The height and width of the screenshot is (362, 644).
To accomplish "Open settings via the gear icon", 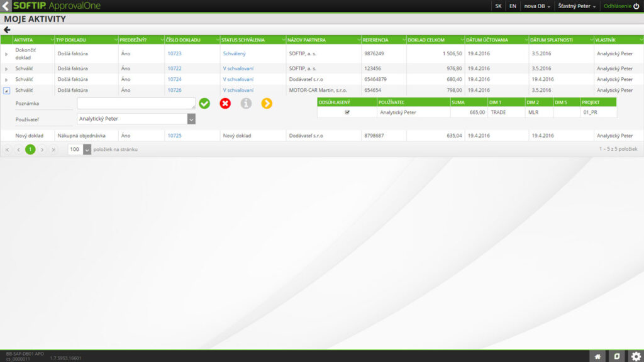I will click(636, 354).
